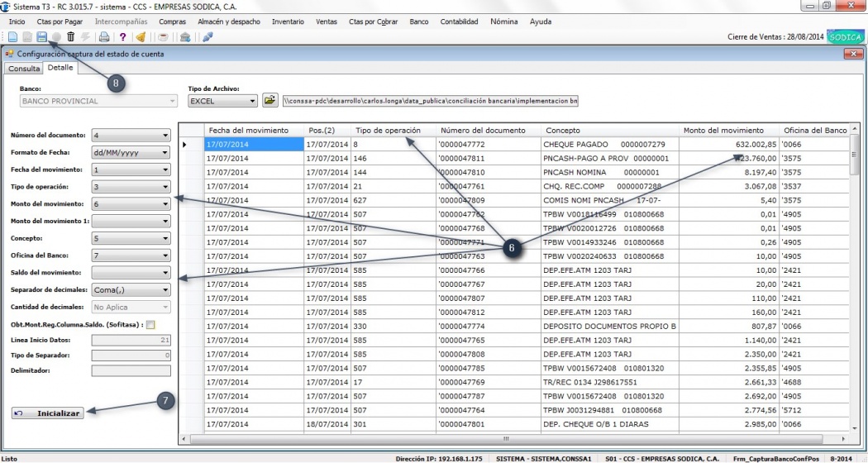This screenshot has width=868, height=463.
Task: Click the bank building toolbar icon
Action: pyautogui.click(x=184, y=36)
